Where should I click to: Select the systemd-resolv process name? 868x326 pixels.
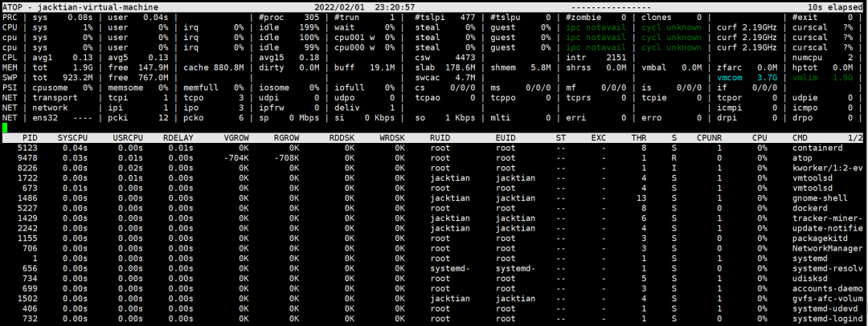click(828, 268)
